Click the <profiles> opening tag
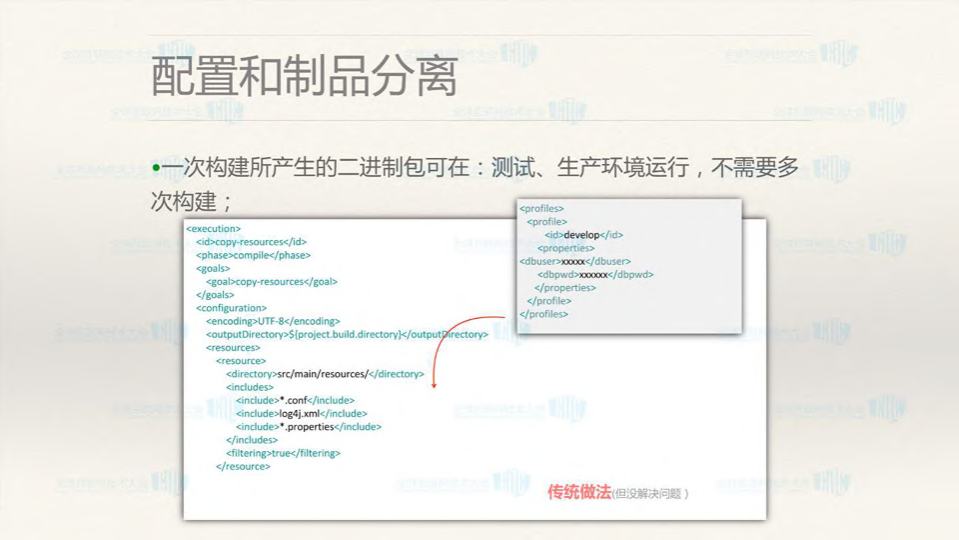Screen dimensions: 959x540 [542, 209]
